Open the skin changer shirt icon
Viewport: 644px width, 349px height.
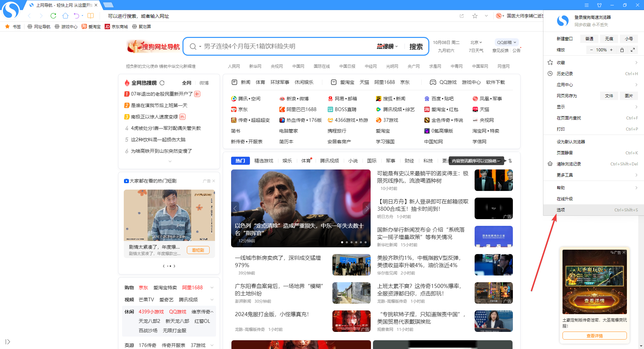point(599,5)
